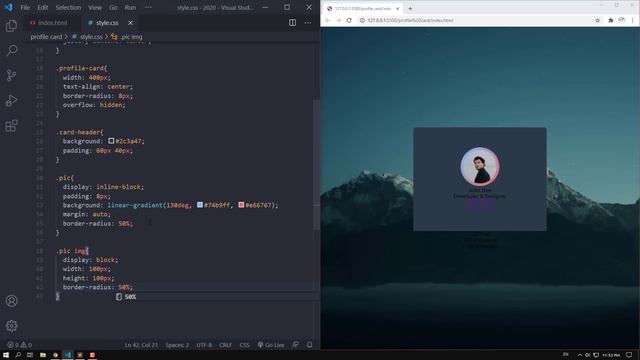Open the Explorer view in activity bar
Screen dimensions: 640x360
click(11, 26)
